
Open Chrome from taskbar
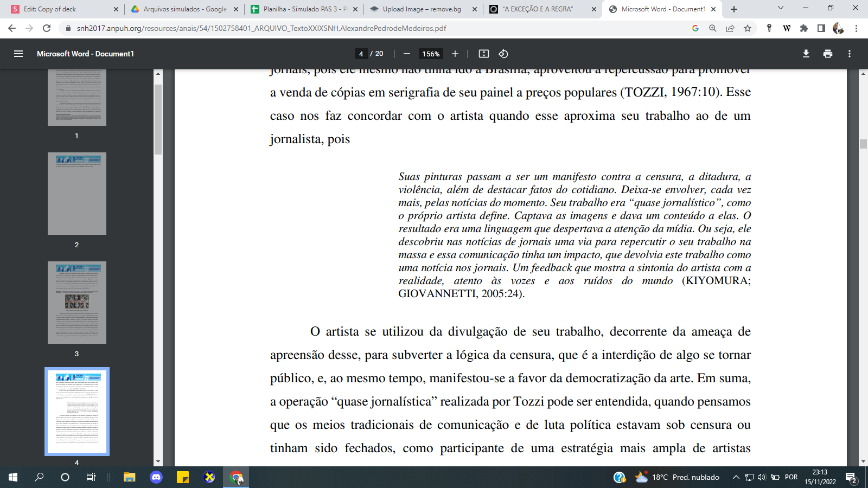click(x=237, y=477)
